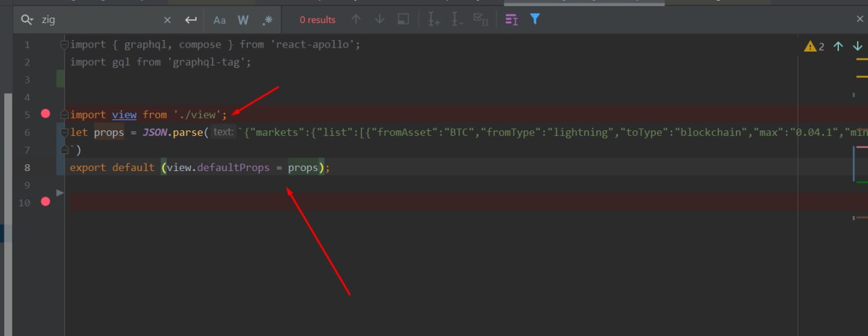Jump to next highlighted error arrow
Screen dimensions: 868x336
pos(858,46)
